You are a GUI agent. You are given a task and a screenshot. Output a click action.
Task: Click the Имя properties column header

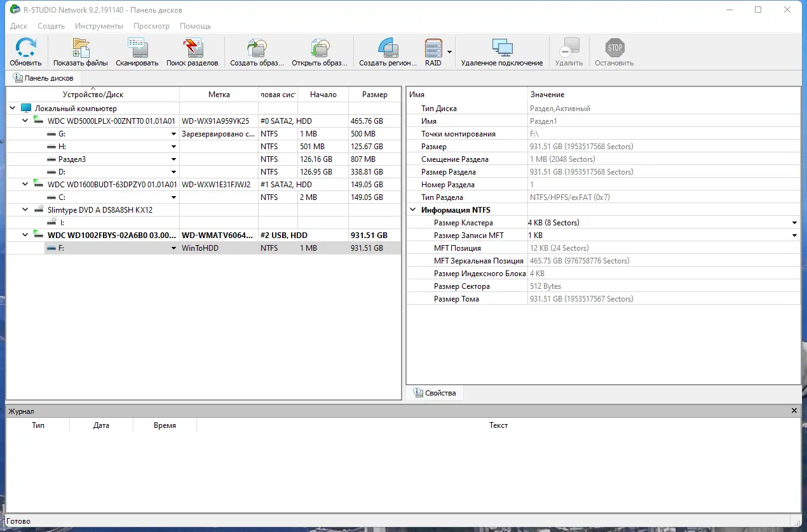(x=467, y=95)
